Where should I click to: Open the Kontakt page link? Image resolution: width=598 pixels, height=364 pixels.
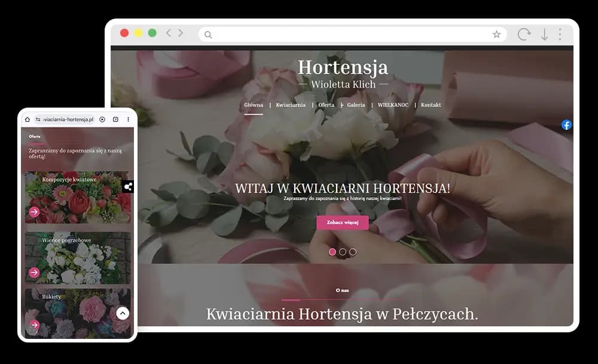(x=431, y=105)
